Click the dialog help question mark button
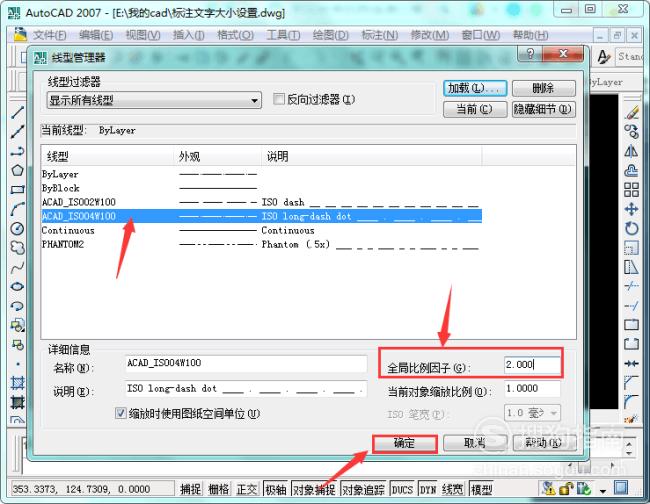Screen dimensions: 650x504 click(529, 54)
